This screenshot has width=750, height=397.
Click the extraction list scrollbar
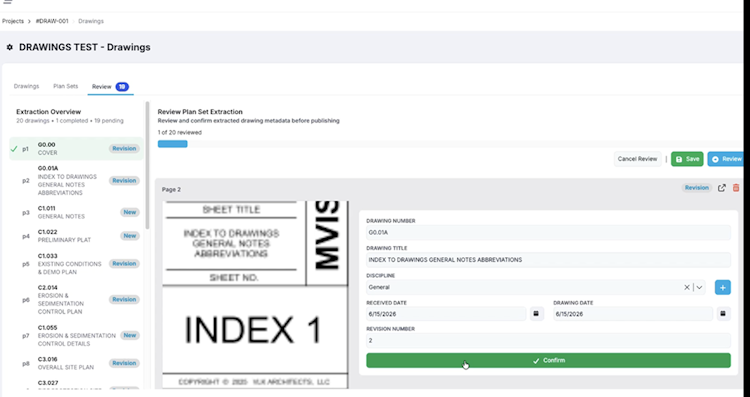click(x=147, y=165)
